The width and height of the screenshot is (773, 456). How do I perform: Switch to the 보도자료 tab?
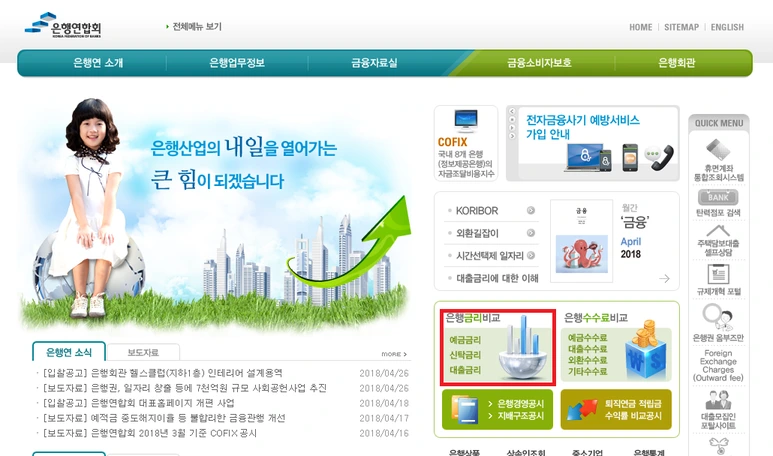(x=143, y=352)
